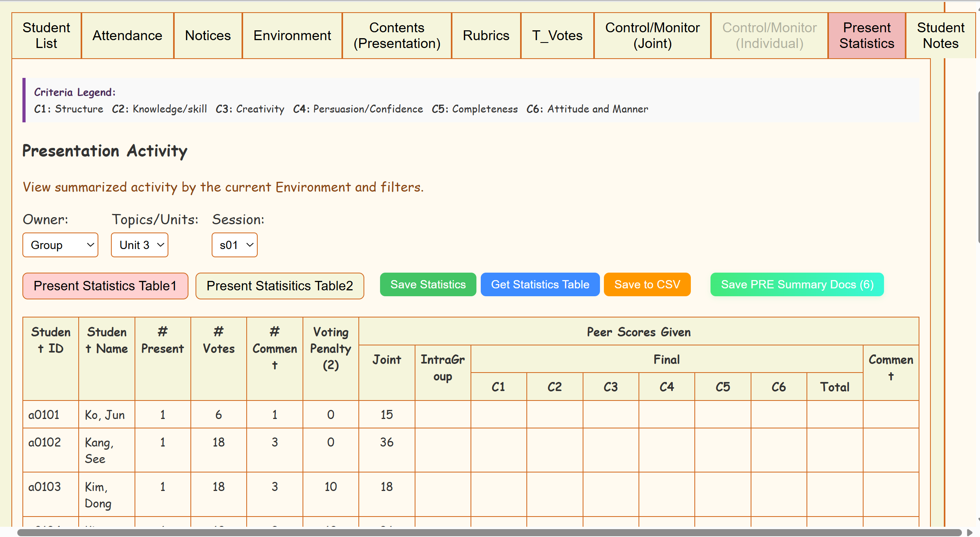Image resolution: width=980 pixels, height=537 pixels.
Task: Switch to Rubrics tab
Action: click(486, 35)
